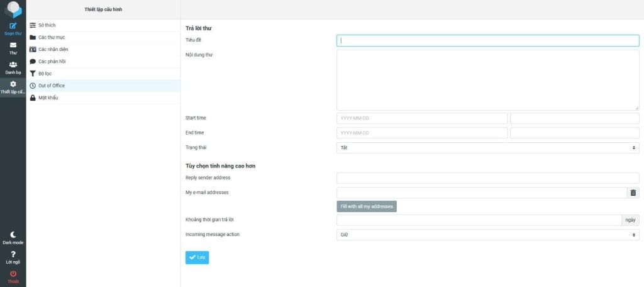Screen dimensions: 644x287
Task: Toggle Dark mode moon icon
Action: coord(13,234)
